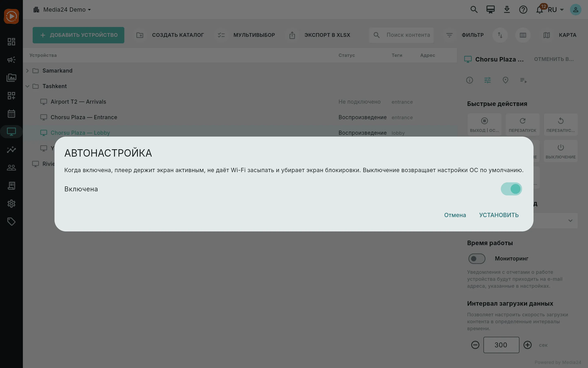
Task: Toggle the Мониторинг switch
Action: pyautogui.click(x=477, y=258)
